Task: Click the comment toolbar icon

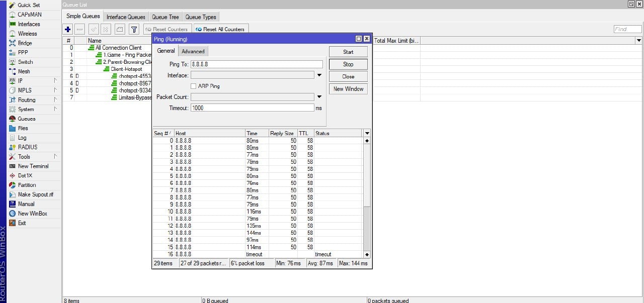Action: [x=120, y=29]
